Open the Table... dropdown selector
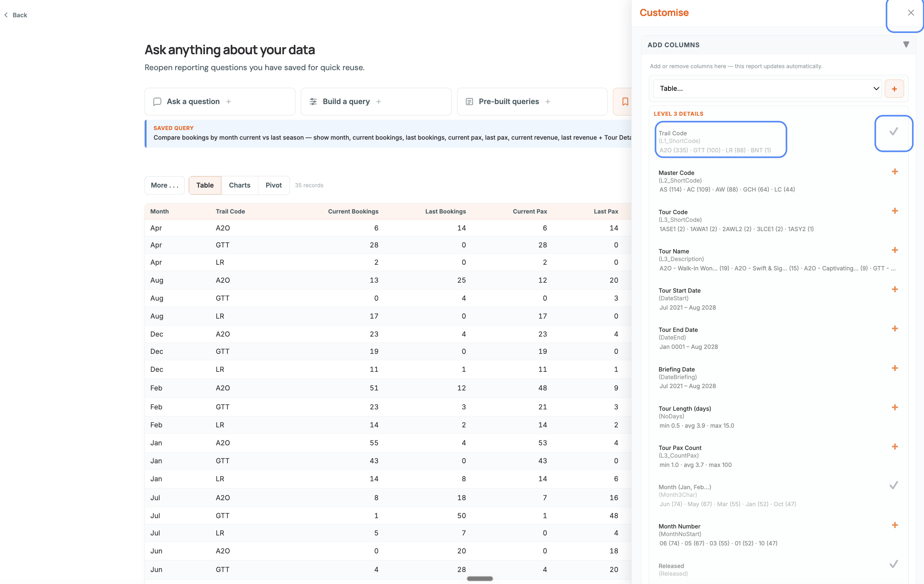 (x=767, y=89)
